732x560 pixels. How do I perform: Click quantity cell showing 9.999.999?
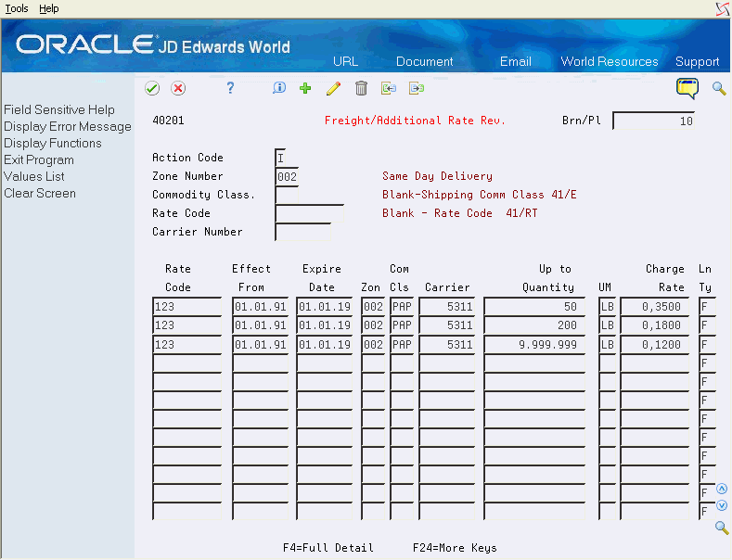[x=534, y=344]
